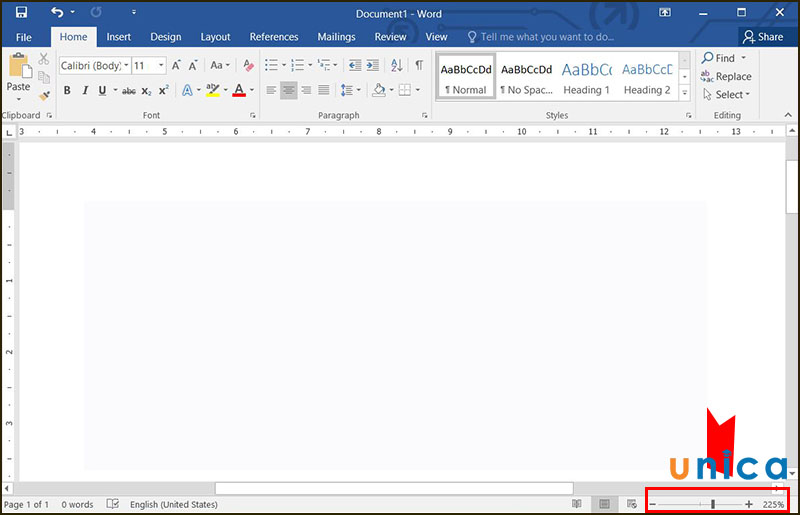Screen dimensions: 800x515
Task: Apply superscript formatting
Action: pos(163,90)
